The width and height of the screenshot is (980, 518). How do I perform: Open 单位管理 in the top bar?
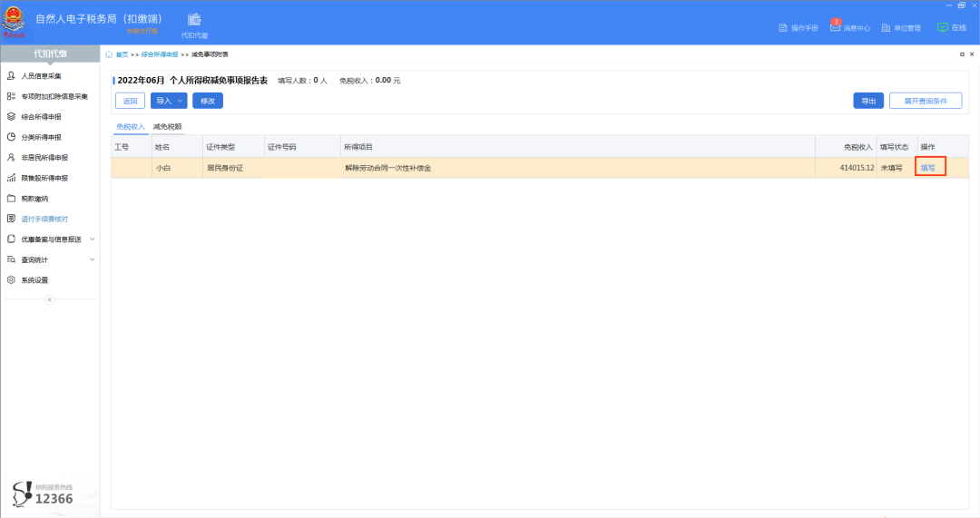click(900, 28)
